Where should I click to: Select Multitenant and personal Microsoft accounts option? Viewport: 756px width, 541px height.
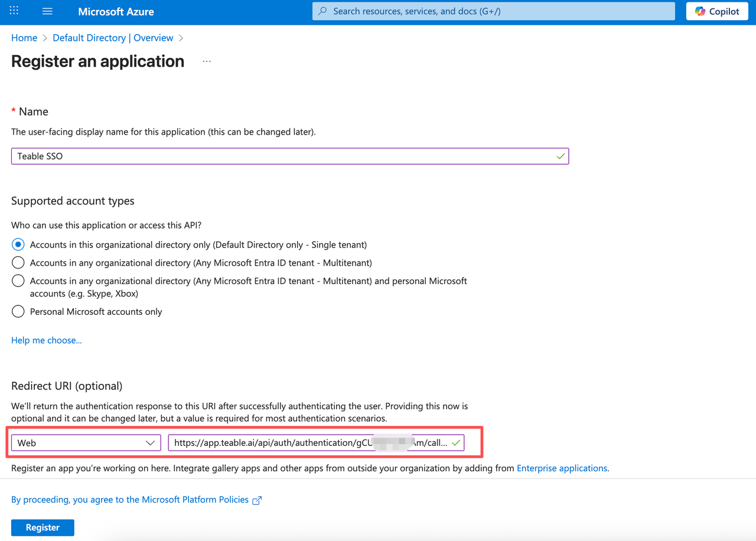tap(18, 281)
